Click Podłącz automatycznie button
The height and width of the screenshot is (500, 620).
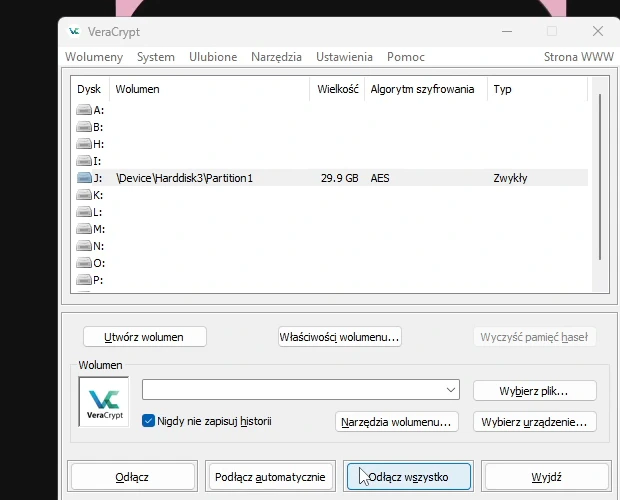pos(270,477)
